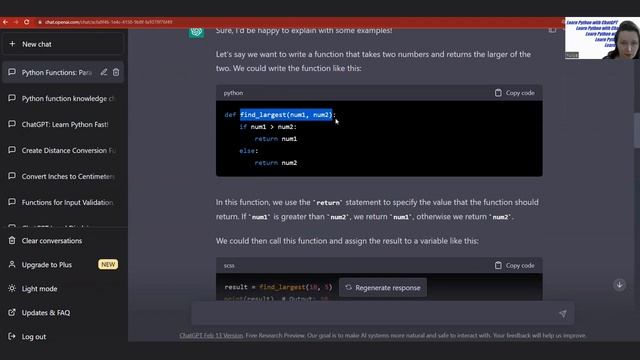Click the ChatGPT avatar icon
This screenshot has height=360, width=640.
coord(196,31)
